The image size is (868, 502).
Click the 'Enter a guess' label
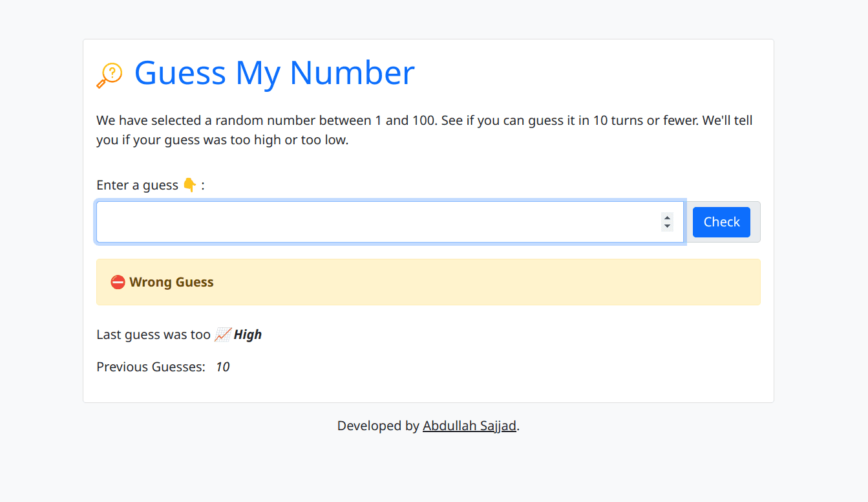137,186
